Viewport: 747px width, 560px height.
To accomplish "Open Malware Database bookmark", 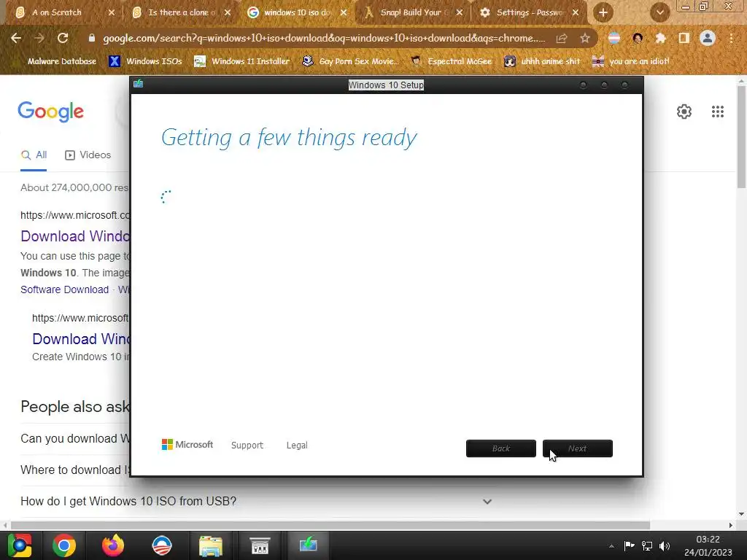I will 62,61.
